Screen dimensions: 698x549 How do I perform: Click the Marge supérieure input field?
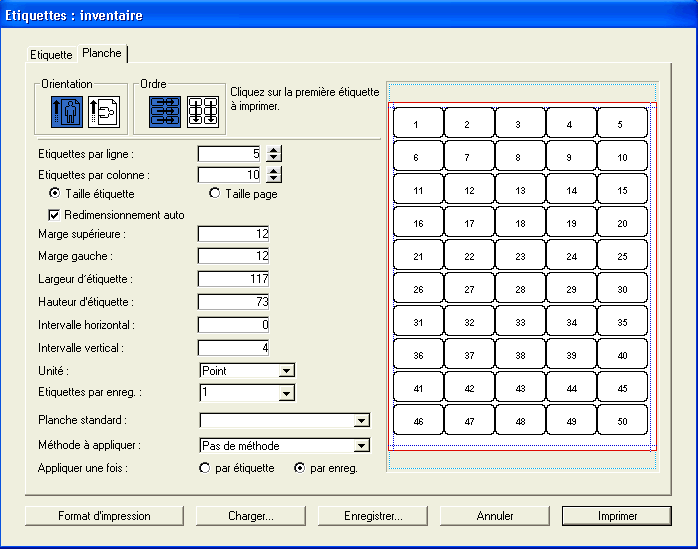[234, 234]
